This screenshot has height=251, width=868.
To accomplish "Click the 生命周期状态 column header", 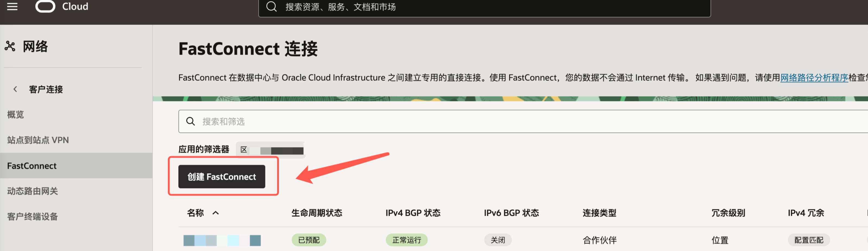I will (x=317, y=213).
